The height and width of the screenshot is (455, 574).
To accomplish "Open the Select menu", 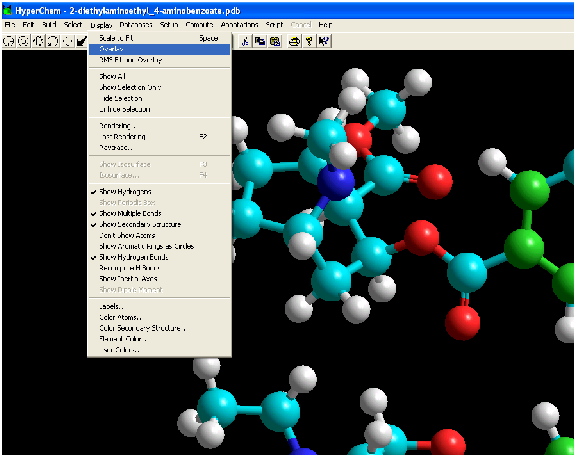I will pyautogui.click(x=73, y=25).
